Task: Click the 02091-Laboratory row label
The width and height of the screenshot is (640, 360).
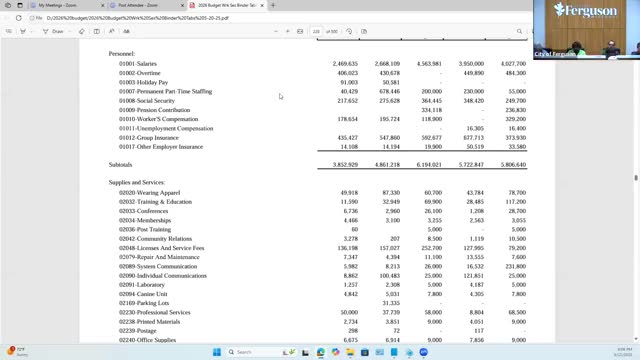Action: pyautogui.click(x=142, y=284)
